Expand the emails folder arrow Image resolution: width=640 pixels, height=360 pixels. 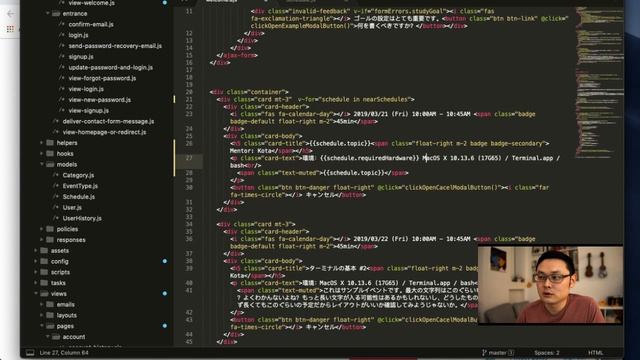[x=42, y=304]
